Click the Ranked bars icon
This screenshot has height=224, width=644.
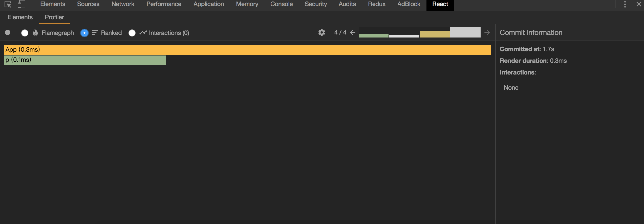(95, 33)
